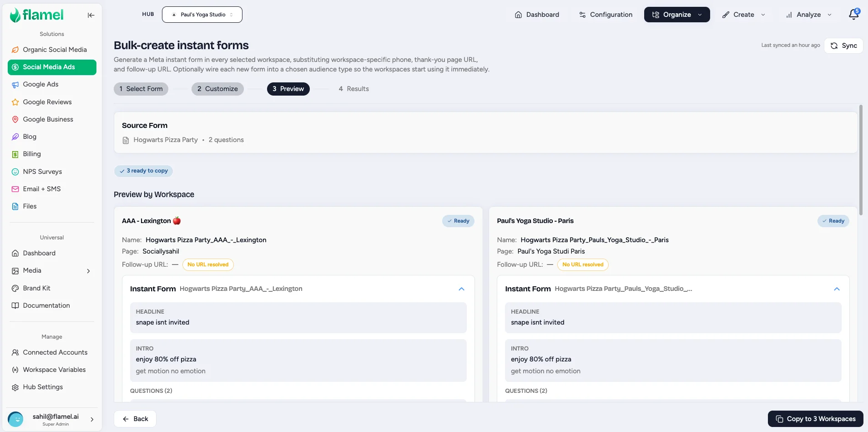Click the Hogwarts Pizza Party source form icon
868x432 pixels.
126,140
